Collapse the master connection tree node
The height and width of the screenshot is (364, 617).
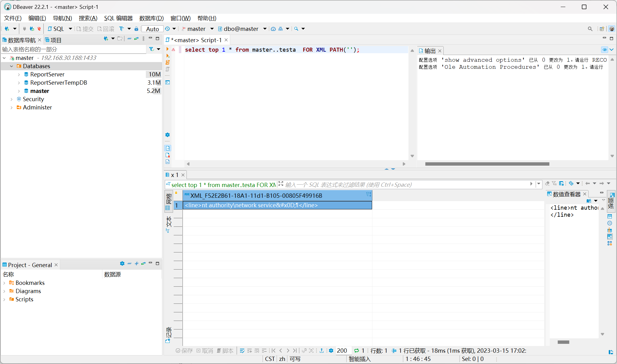4,58
